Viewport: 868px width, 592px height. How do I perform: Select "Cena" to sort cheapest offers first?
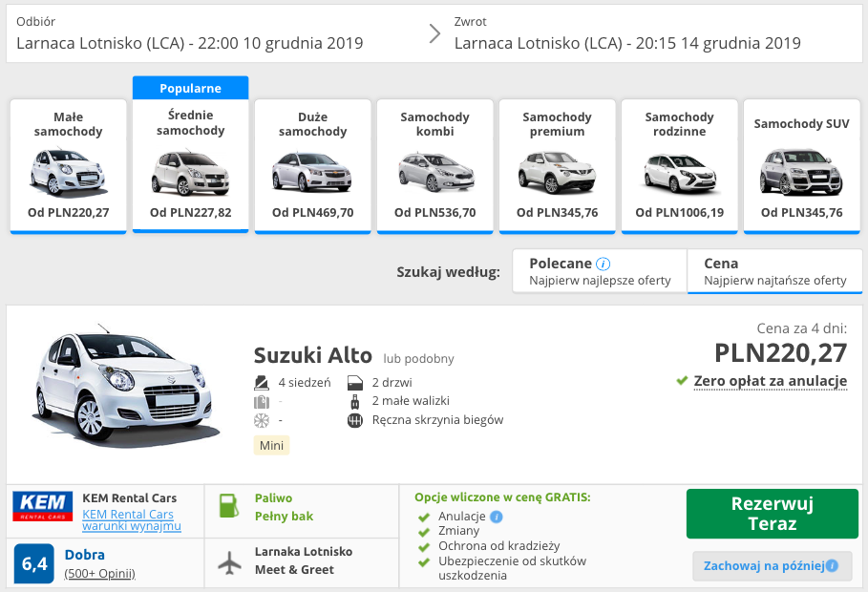[x=774, y=270]
